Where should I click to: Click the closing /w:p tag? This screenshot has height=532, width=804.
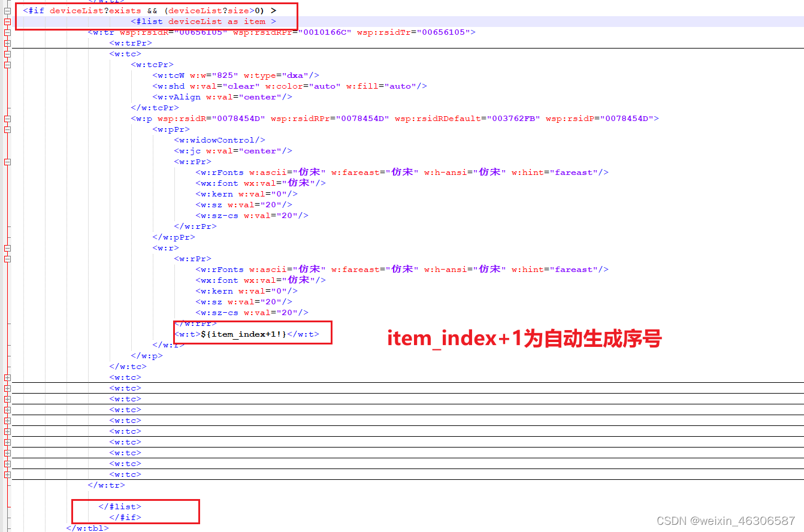(147, 356)
